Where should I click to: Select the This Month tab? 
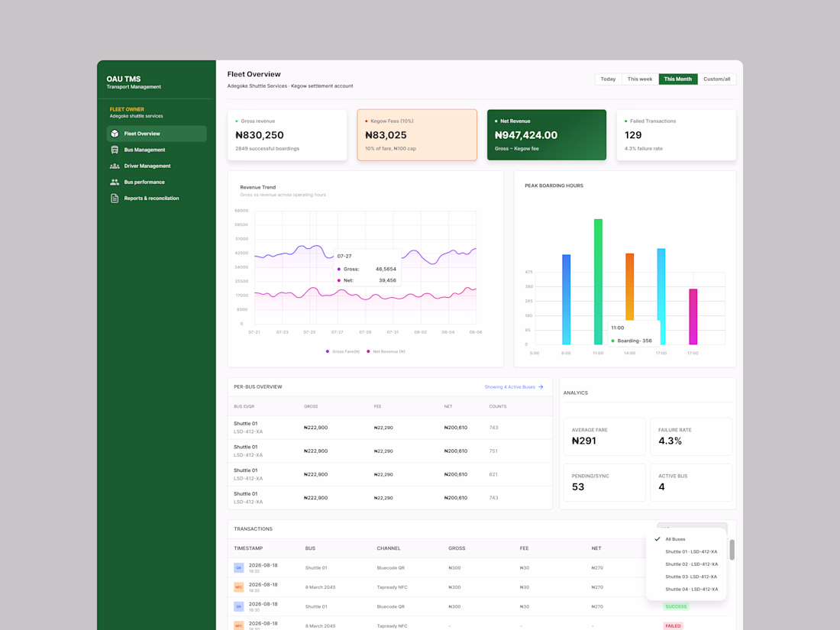pos(677,79)
